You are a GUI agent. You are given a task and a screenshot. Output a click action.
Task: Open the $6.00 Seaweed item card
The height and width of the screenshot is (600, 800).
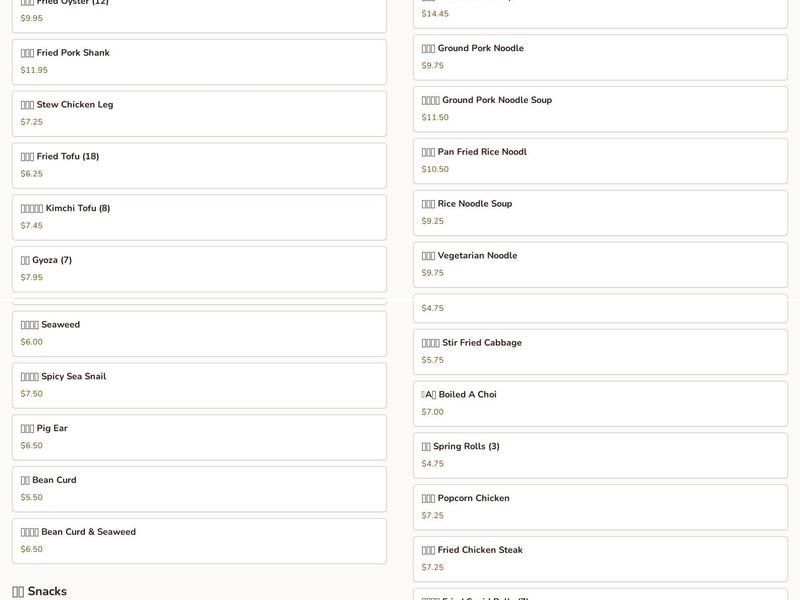tap(199, 334)
